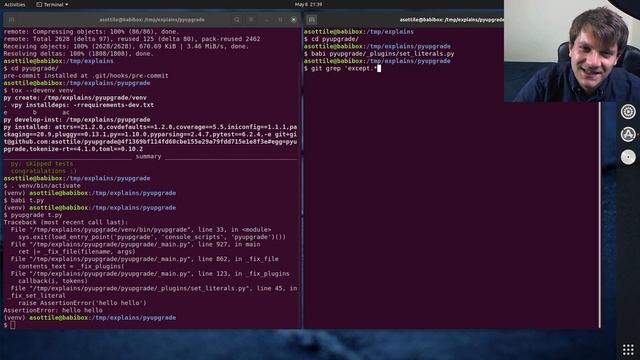This screenshot has height=360, width=640.
Task: Open the disc icon in the dock
Action: 628,157
